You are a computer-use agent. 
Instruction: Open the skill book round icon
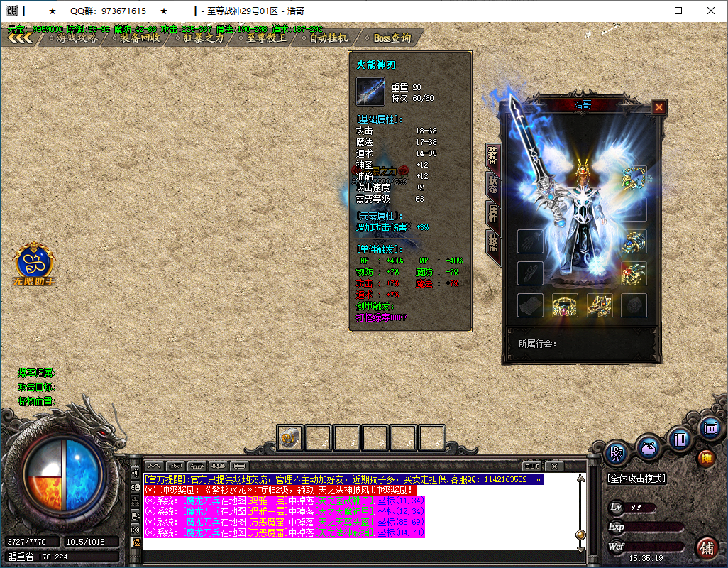[x=680, y=438]
